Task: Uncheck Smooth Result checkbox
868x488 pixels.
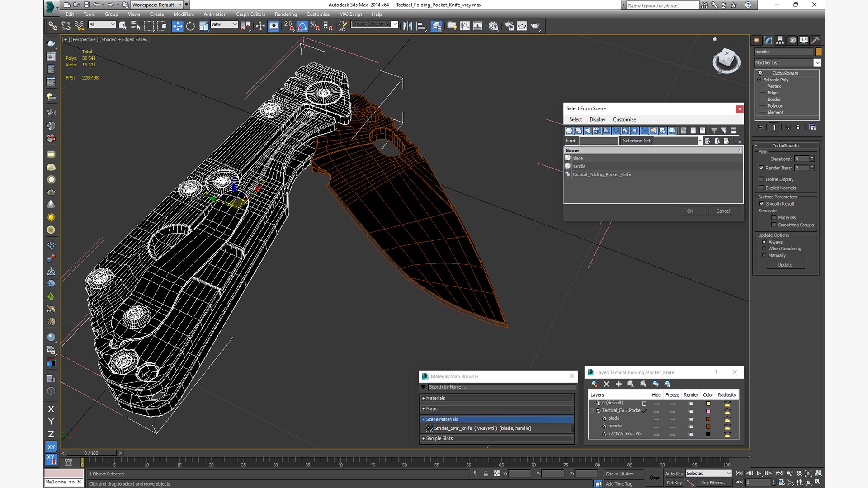Action: click(761, 204)
